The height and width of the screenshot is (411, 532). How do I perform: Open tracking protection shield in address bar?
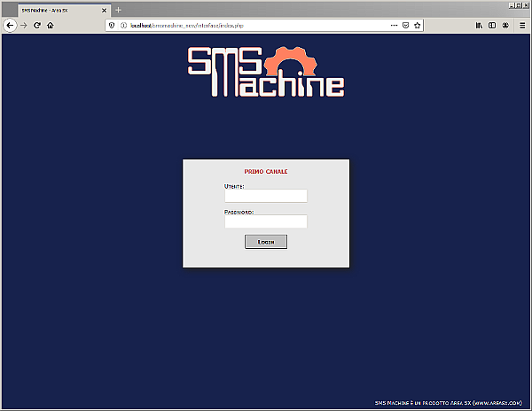click(x=112, y=26)
